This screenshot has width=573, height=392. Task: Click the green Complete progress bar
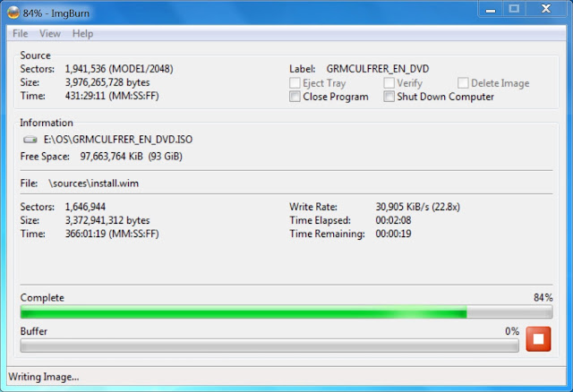point(286,312)
